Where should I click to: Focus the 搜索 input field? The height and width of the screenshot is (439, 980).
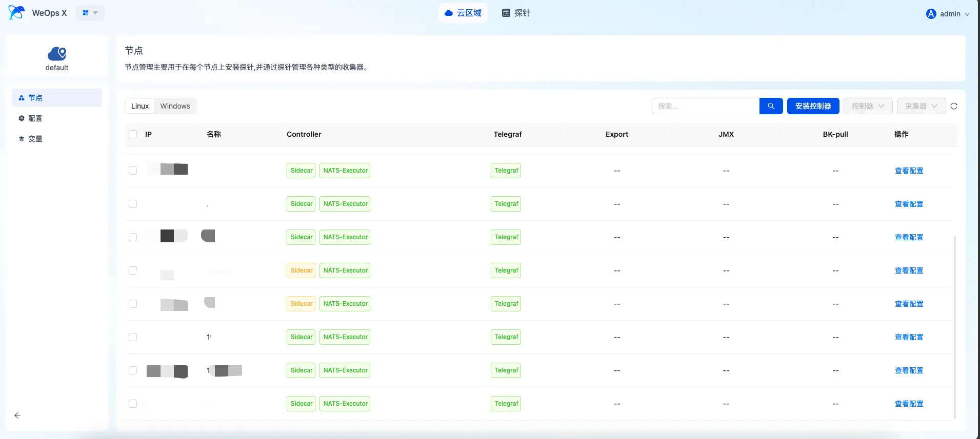(706, 106)
